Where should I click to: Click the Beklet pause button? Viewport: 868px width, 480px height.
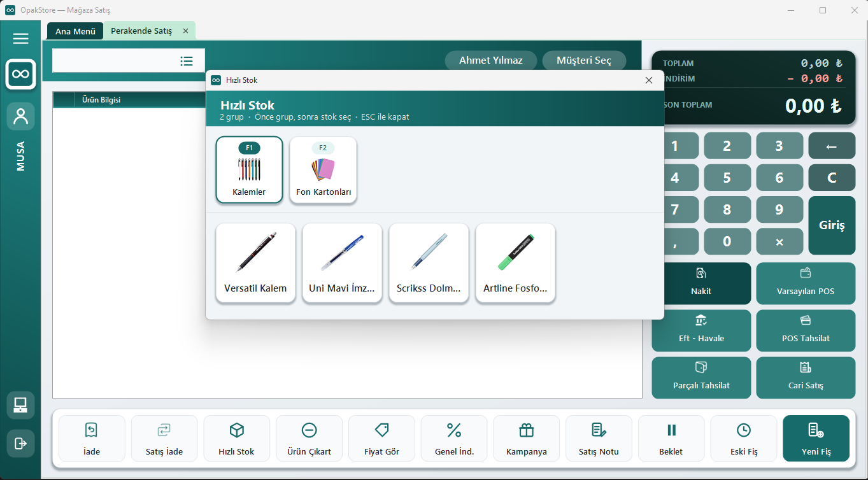tap(671, 439)
